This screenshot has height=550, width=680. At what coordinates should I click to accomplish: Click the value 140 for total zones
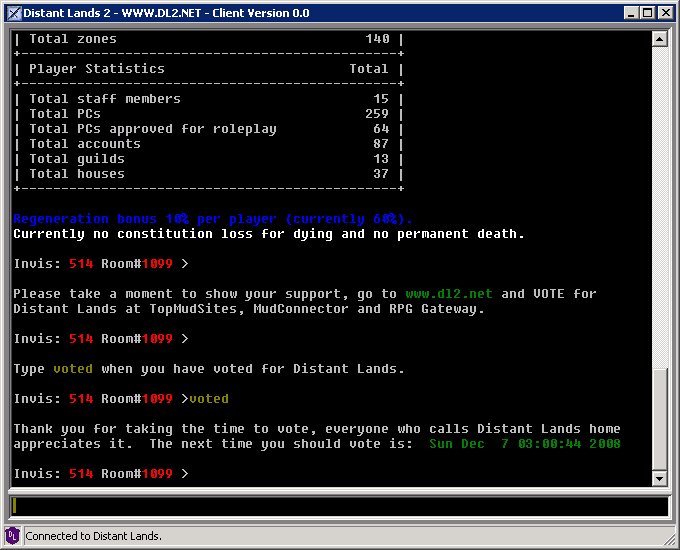(377, 39)
